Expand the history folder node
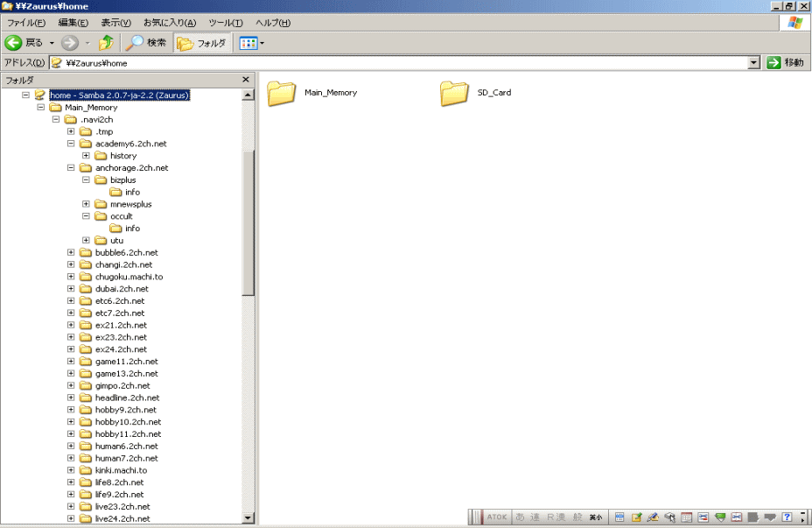 pos(86,156)
